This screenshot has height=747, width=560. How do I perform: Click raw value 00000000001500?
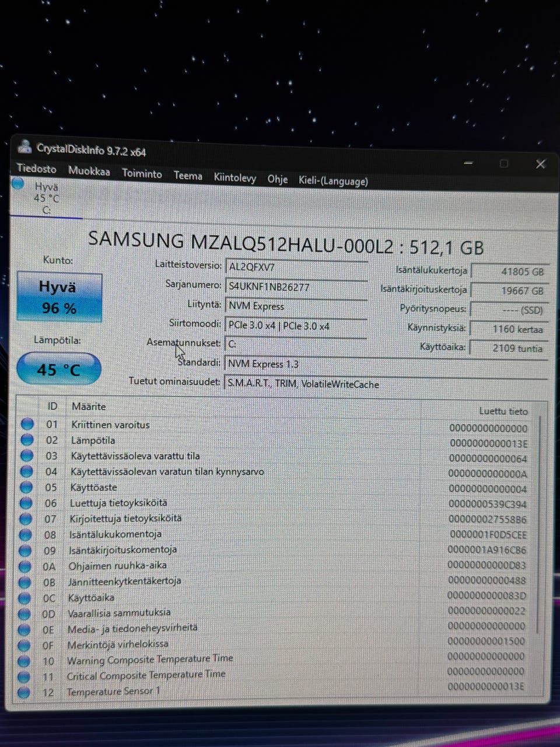[486, 641]
